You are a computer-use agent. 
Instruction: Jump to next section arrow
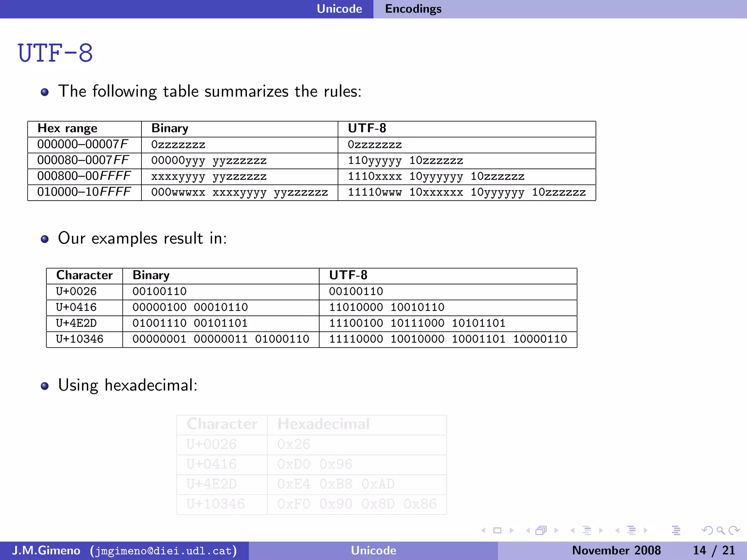pyautogui.click(x=646, y=530)
